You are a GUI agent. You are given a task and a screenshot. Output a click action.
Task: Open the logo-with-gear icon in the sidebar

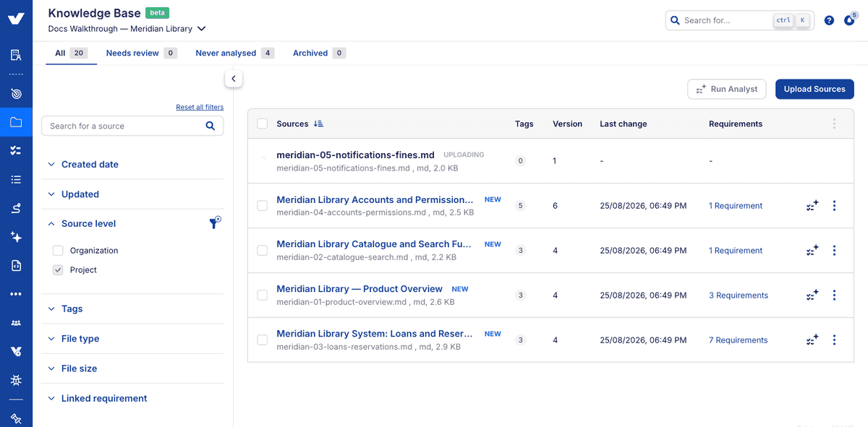[16, 351]
